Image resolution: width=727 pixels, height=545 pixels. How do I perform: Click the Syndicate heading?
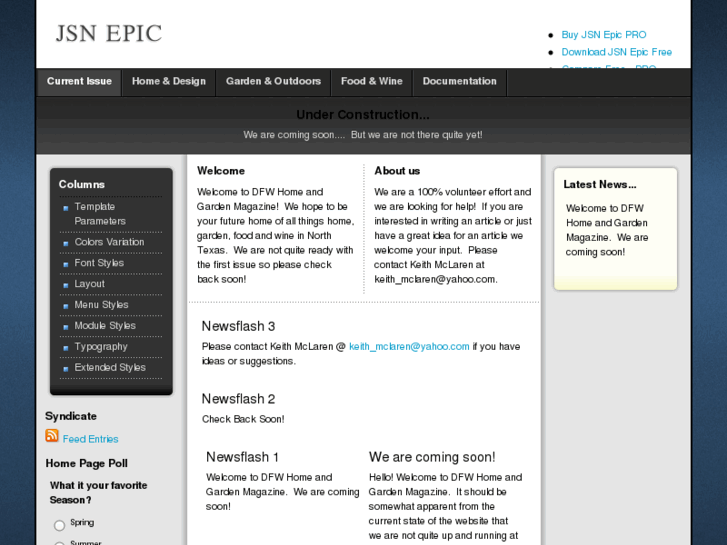point(71,416)
